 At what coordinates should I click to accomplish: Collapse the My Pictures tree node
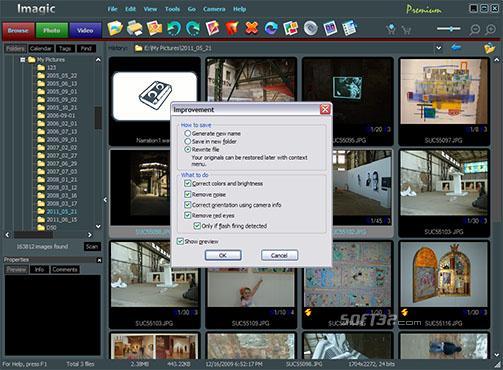coord(23,60)
